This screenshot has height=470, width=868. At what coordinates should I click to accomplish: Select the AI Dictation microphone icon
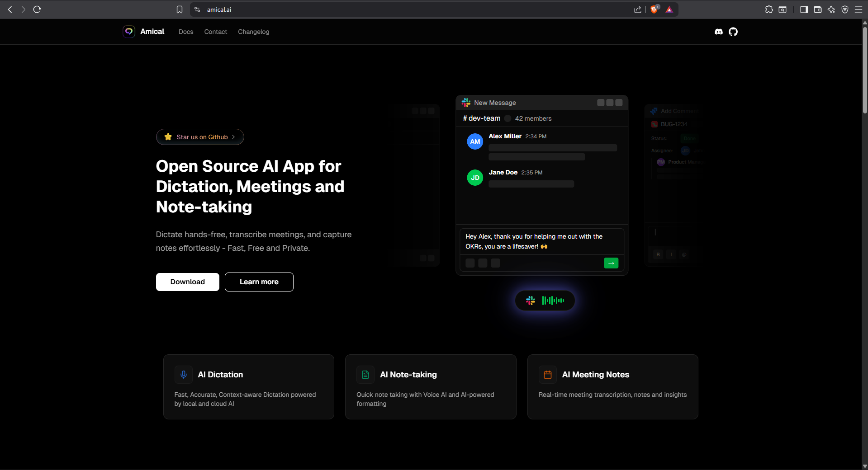coord(184,375)
